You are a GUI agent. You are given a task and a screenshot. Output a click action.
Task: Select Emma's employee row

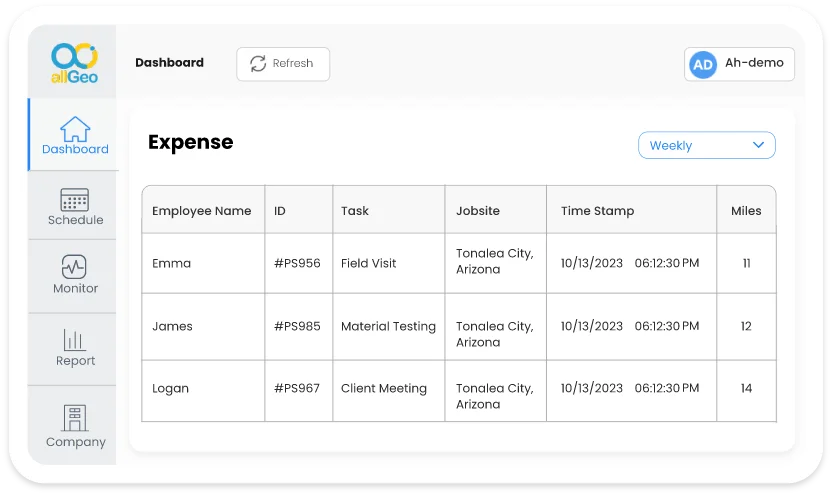(x=171, y=263)
